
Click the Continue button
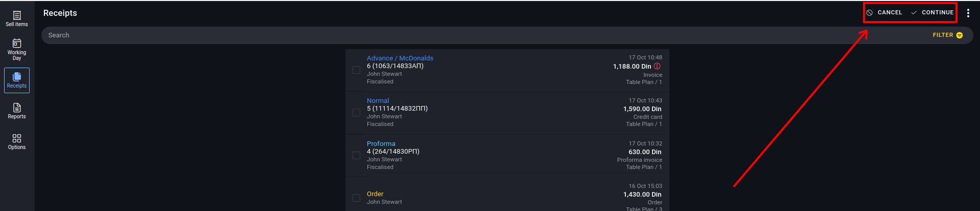coord(932,12)
